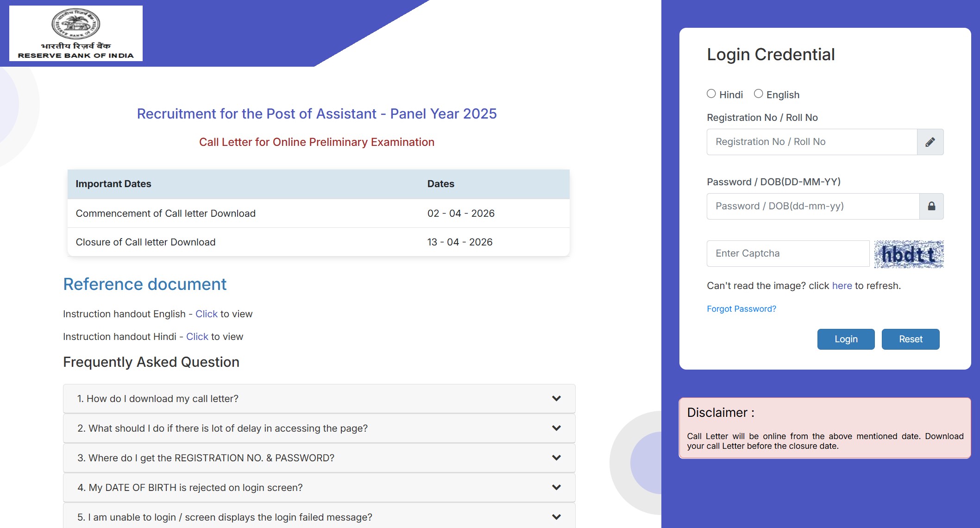The width and height of the screenshot is (980, 528).
Task: Click the captcha image showing hbdtt
Action: (x=909, y=254)
